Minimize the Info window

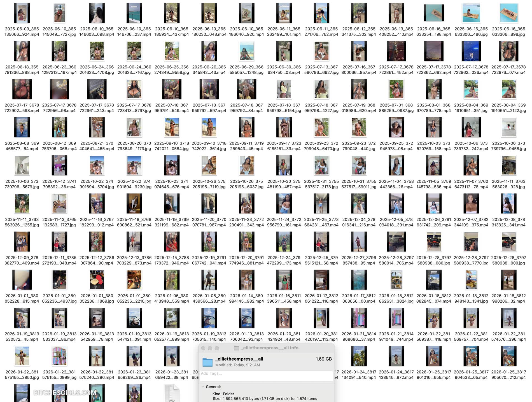(x=210, y=348)
